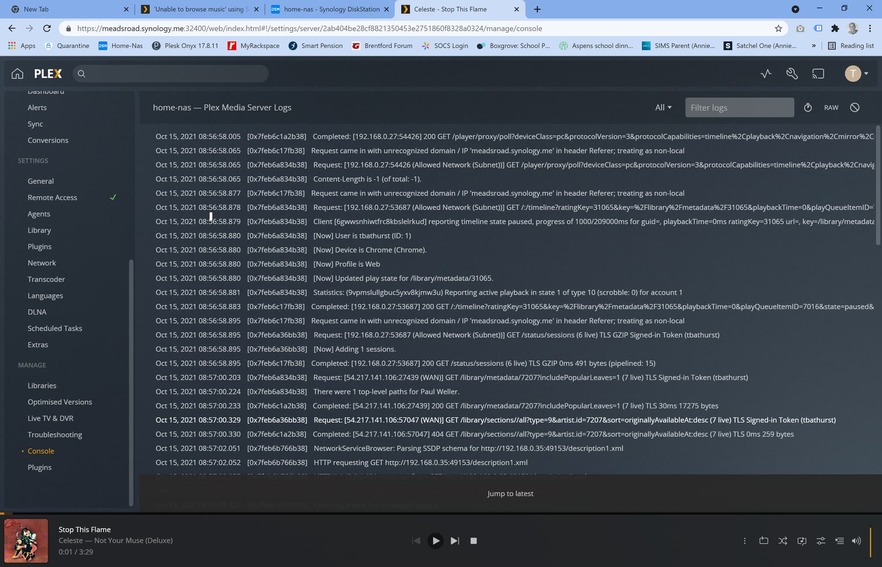Viewport: 882px width, 567px height.
Task: Click Jump to latest button
Action: coord(510,493)
